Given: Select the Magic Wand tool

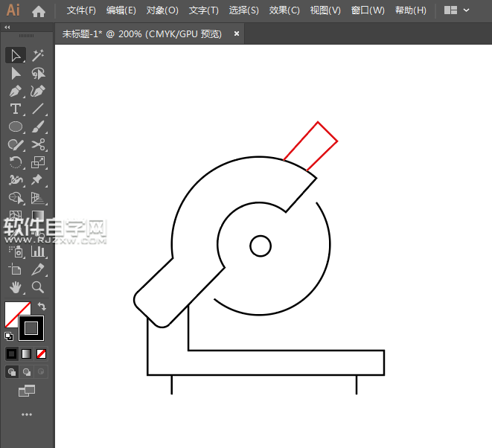Looking at the screenshot, I should click(x=38, y=55).
